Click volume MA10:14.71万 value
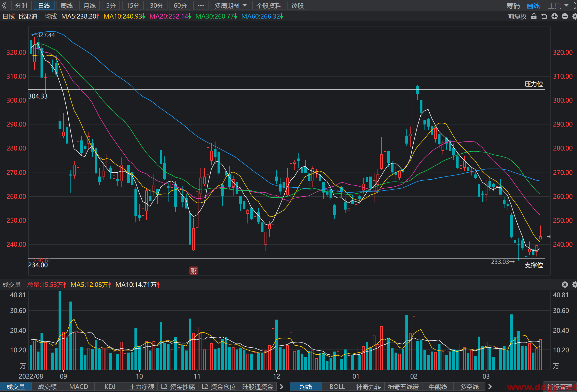 coord(138,285)
